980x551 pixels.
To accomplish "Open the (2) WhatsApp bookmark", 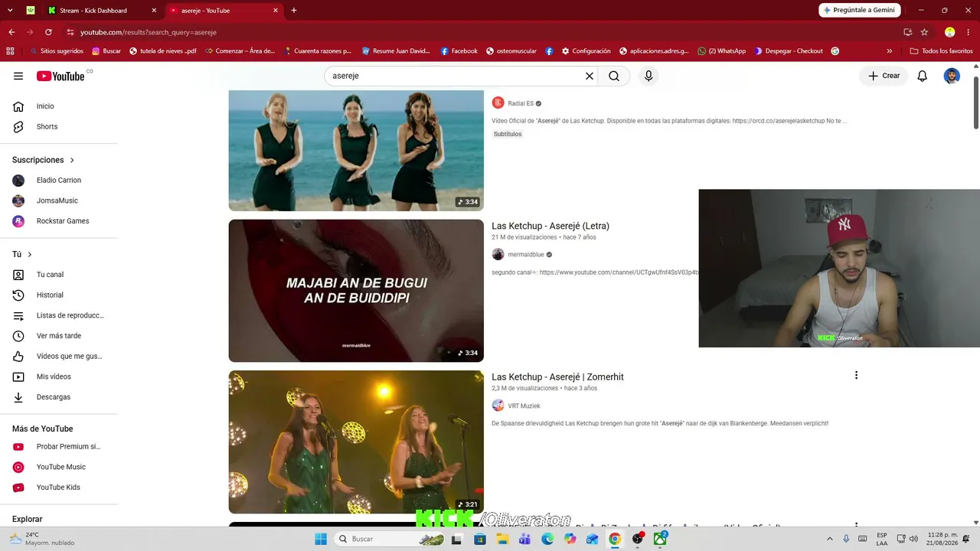I will coord(721,51).
